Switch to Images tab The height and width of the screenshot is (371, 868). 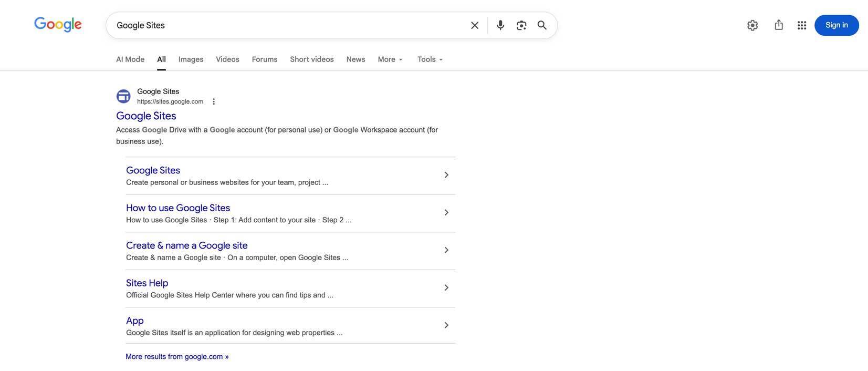pos(191,59)
